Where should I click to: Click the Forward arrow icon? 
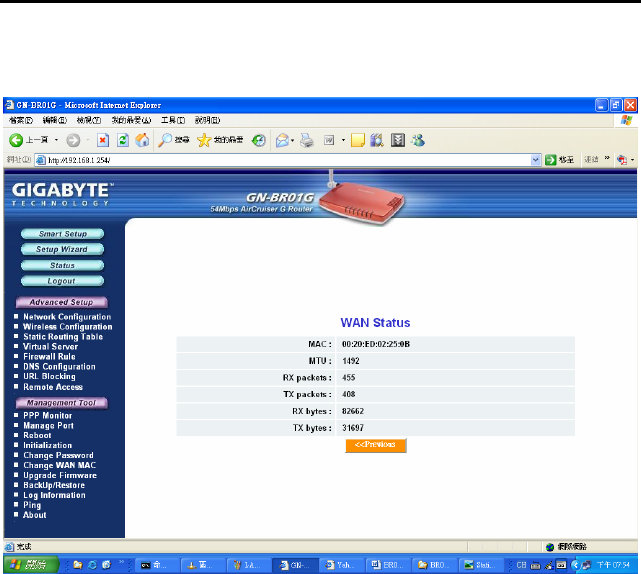point(73,140)
